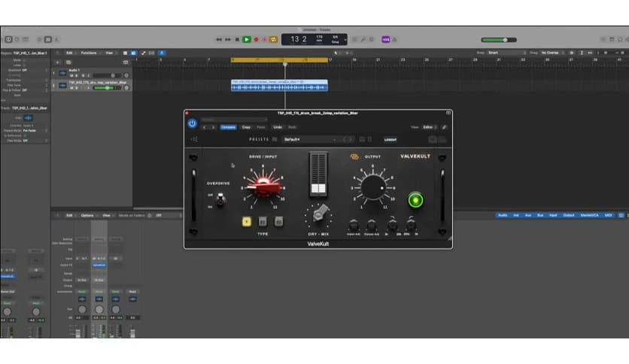Select the third Type button
The height and width of the screenshot is (364, 629).
pos(278,221)
